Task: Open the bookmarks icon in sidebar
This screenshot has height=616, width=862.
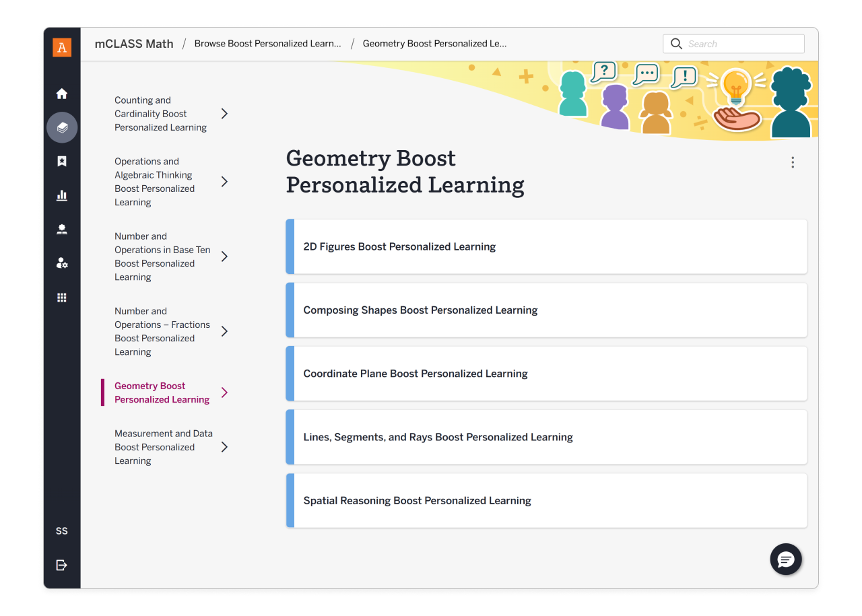Action: tap(61, 161)
